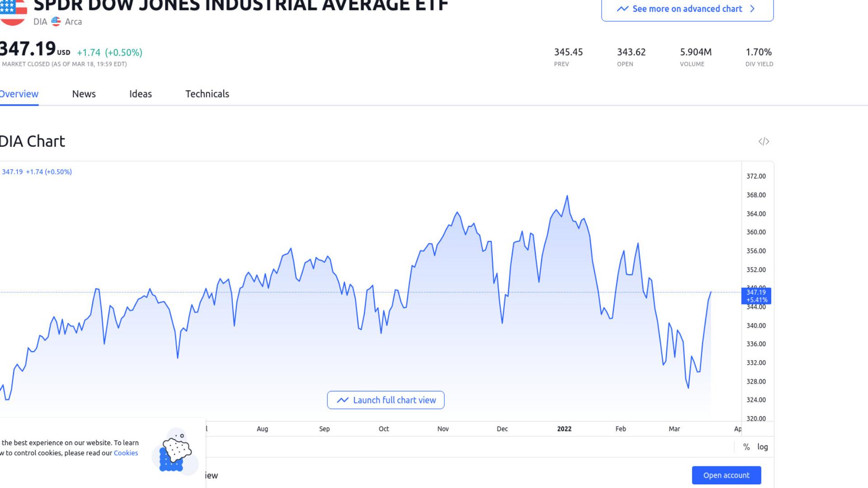Click the small flag icon next to DIA
Viewport: 868px width, 488px height.
[x=56, y=21]
